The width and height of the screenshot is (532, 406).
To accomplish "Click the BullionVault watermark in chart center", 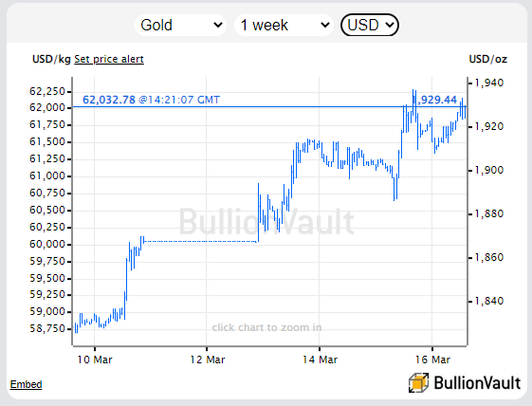I will point(266,222).
